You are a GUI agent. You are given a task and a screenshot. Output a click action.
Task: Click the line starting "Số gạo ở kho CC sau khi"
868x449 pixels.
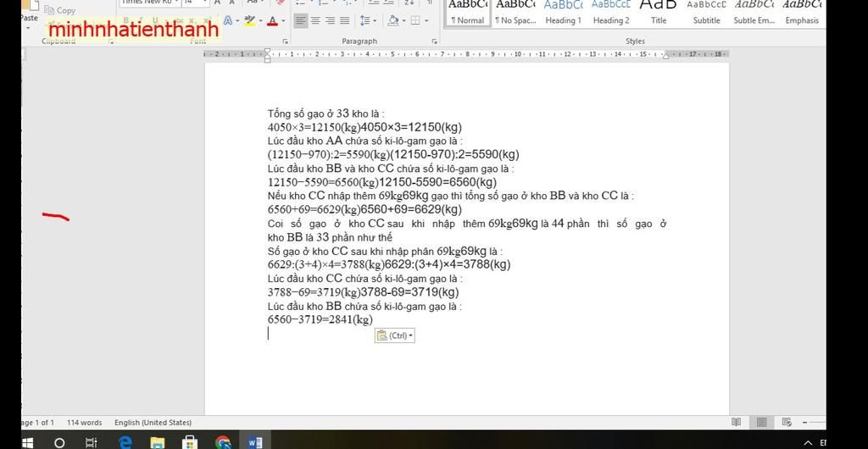coord(386,251)
